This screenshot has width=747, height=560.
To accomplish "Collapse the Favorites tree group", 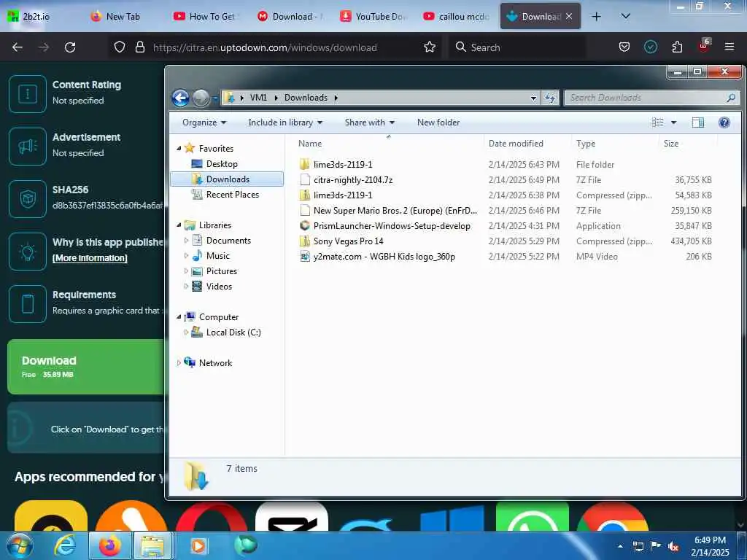I will (x=179, y=149).
